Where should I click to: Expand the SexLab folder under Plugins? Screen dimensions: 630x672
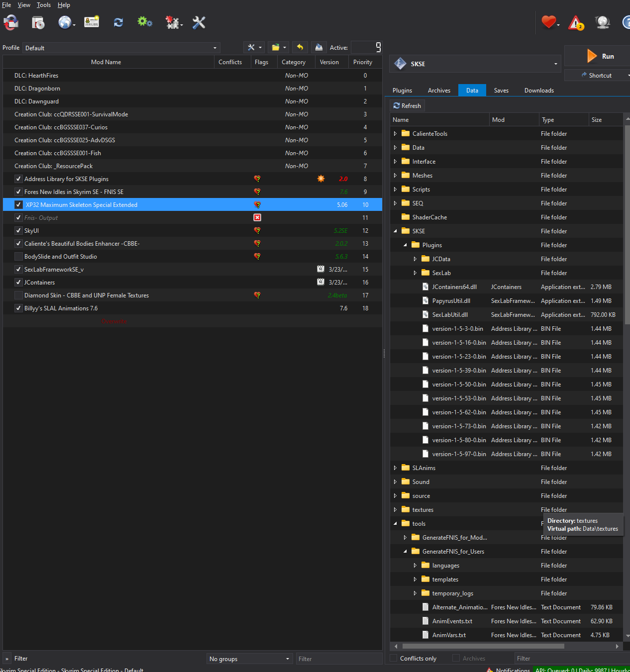coord(416,273)
